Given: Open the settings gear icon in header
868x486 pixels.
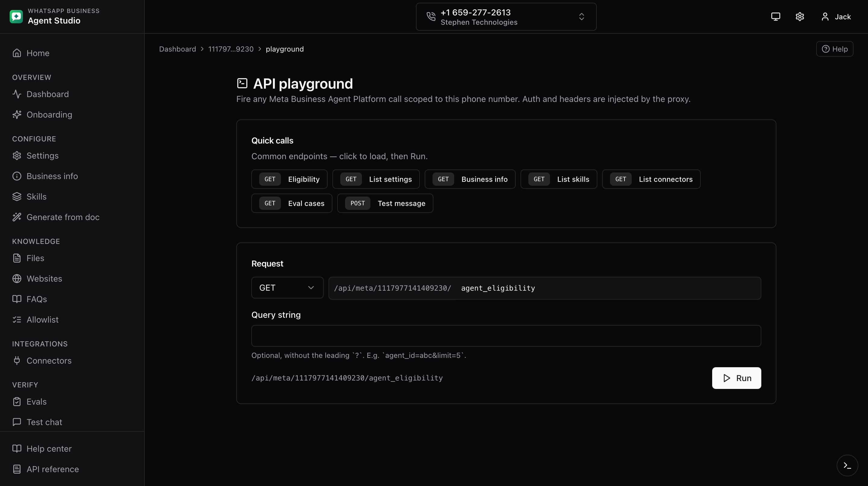Looking at the screenshot, I should pyautogui.click(x=800, y=17).
